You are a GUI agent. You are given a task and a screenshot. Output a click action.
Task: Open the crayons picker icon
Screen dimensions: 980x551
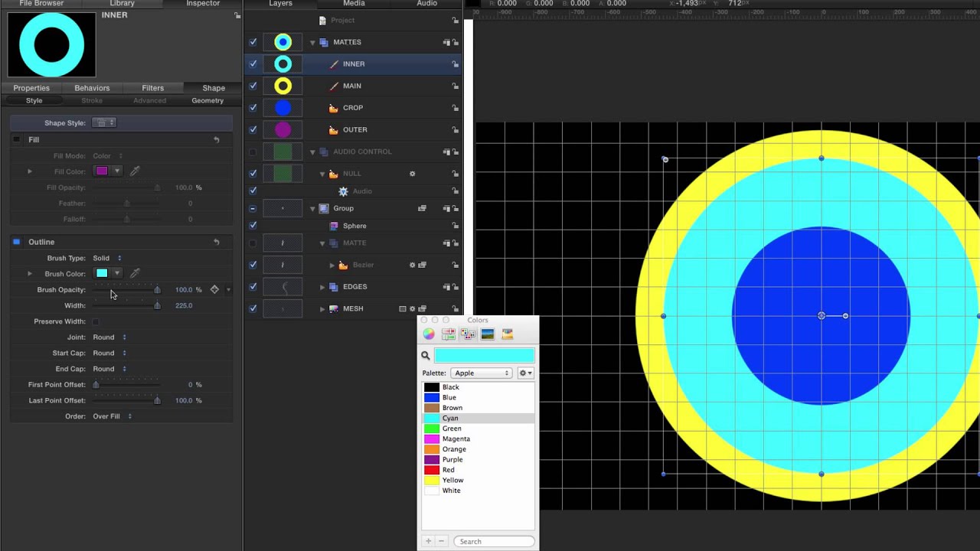507,334
